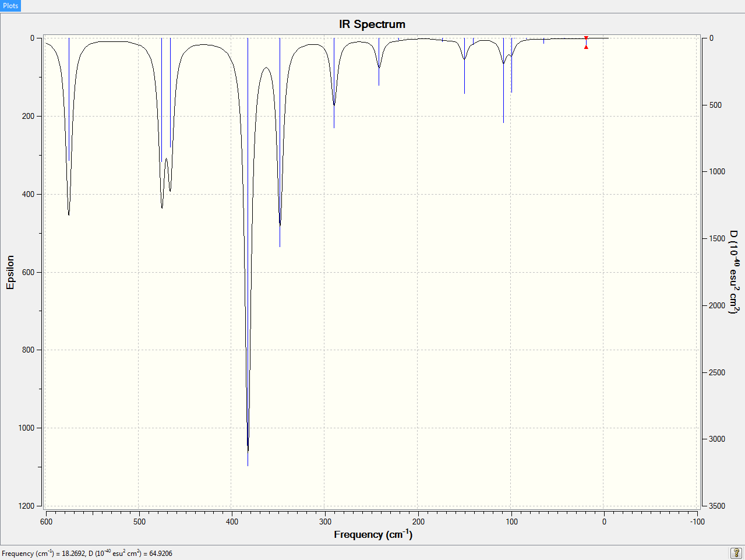The width and height of the screenshot is (745, 560).
Task: Select the tallest peak line near 383 cm-1
Action: (x=248, y=252)
